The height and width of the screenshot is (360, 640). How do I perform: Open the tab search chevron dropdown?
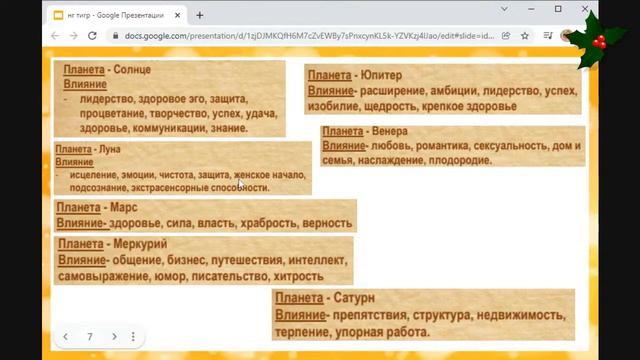click(x=504, y=9)
